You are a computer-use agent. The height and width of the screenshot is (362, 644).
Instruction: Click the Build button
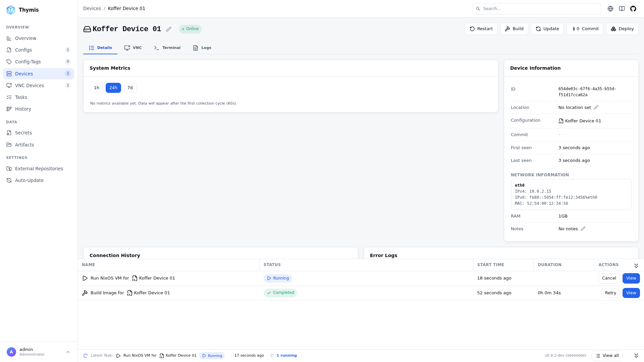coord(514,29)
